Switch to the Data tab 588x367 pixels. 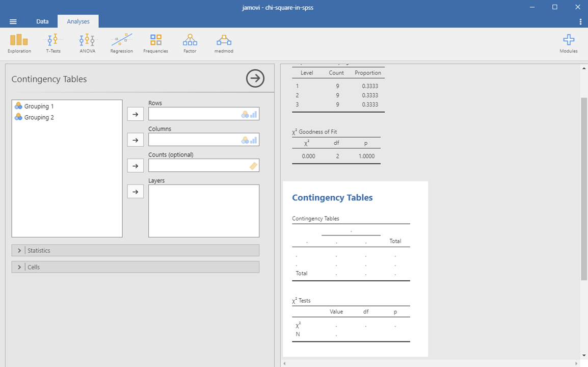click(42, 21)
